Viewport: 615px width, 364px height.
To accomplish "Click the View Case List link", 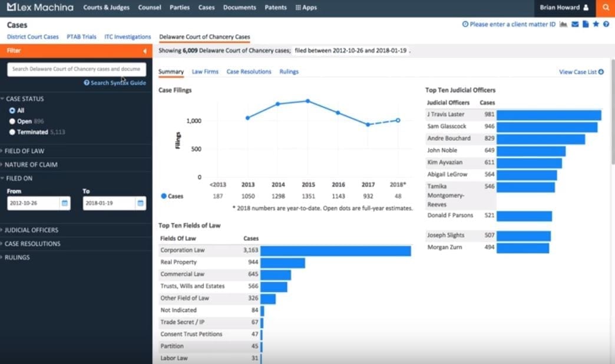I will click(581, 72).
